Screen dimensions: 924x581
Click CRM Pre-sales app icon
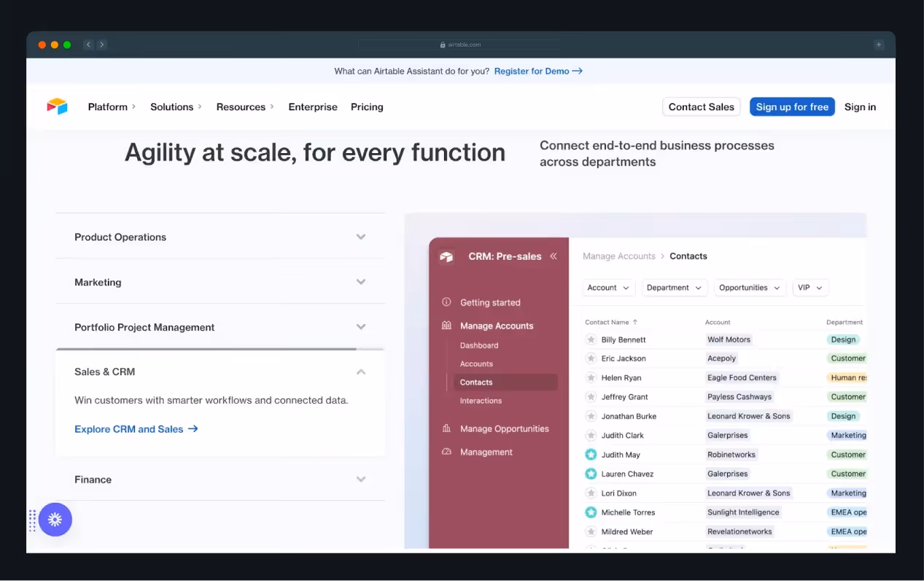[446, 256]
